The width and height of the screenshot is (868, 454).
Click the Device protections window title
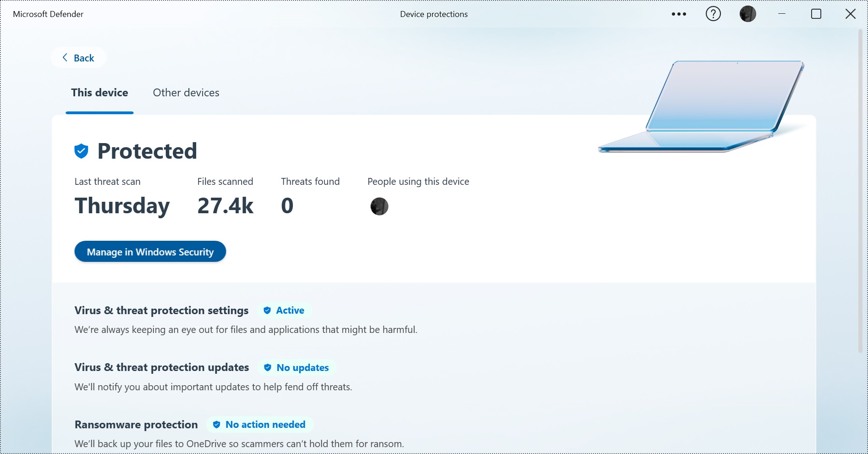coord(434,14)
